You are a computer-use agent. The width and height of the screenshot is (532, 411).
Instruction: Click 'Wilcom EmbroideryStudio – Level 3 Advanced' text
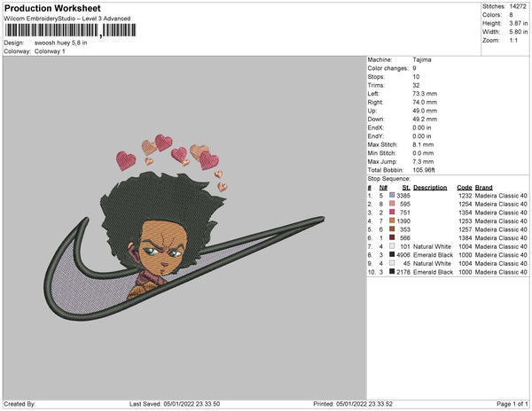(x=67, y=19)
